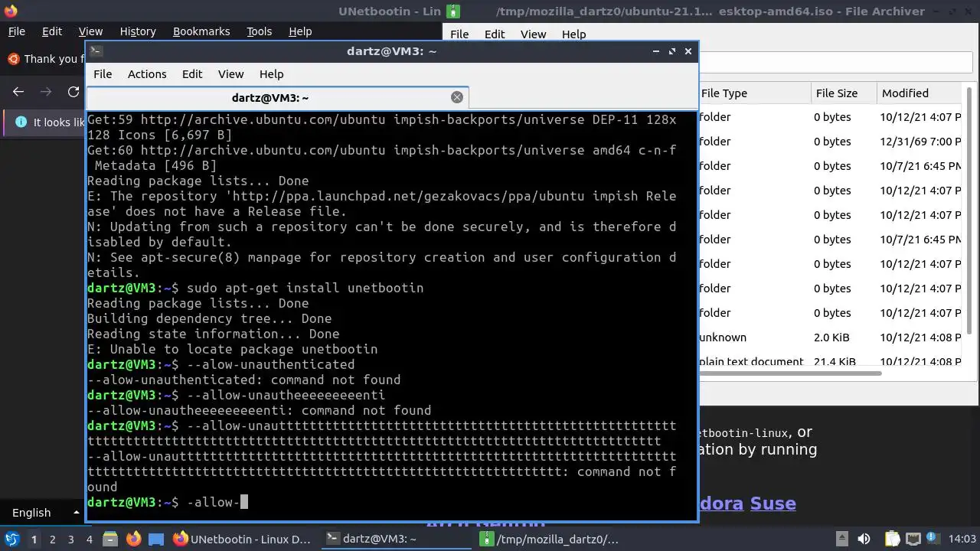Switch to virtual desktop 3
Screen dimensions: 980x551
click(70, 539)
